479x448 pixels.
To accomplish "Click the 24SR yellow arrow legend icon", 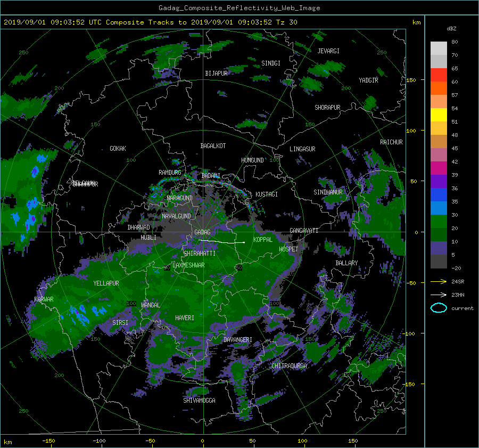I will click(x=439, y=281).
